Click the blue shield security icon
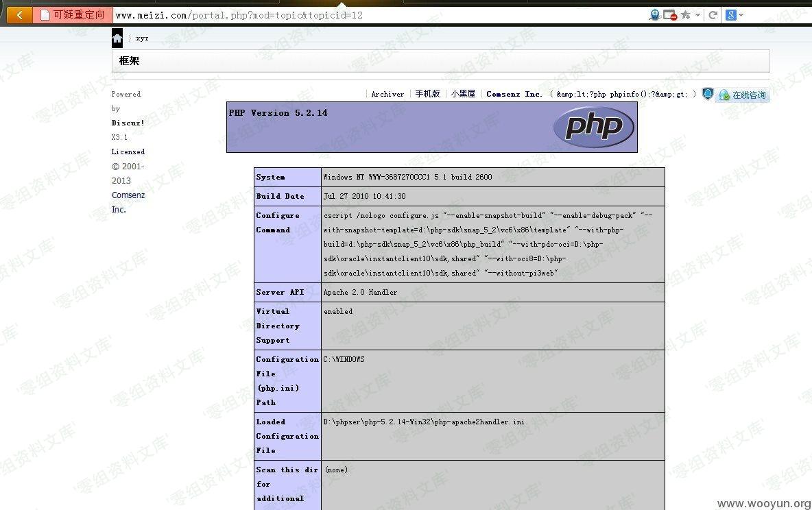The width and height of the screenshot is (812, 510). (x=707, y=94)
